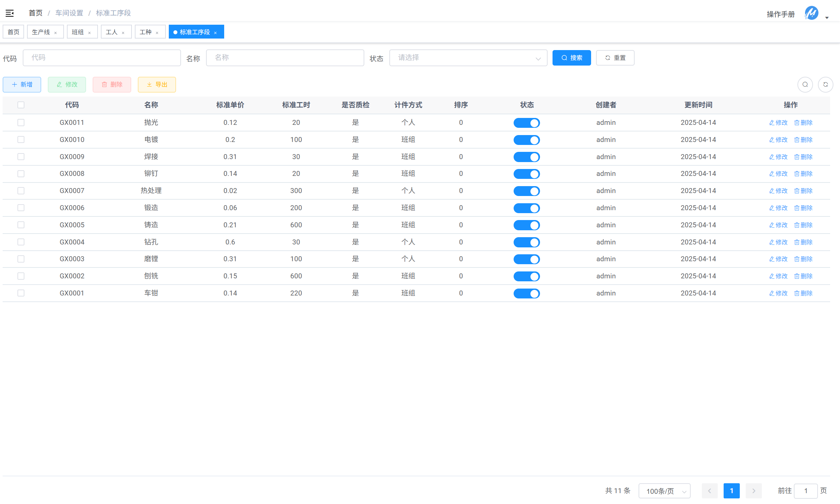The image size is (840, 504).
Task: Check the checkbox for GX0005 row
Action: click(21, 225)
